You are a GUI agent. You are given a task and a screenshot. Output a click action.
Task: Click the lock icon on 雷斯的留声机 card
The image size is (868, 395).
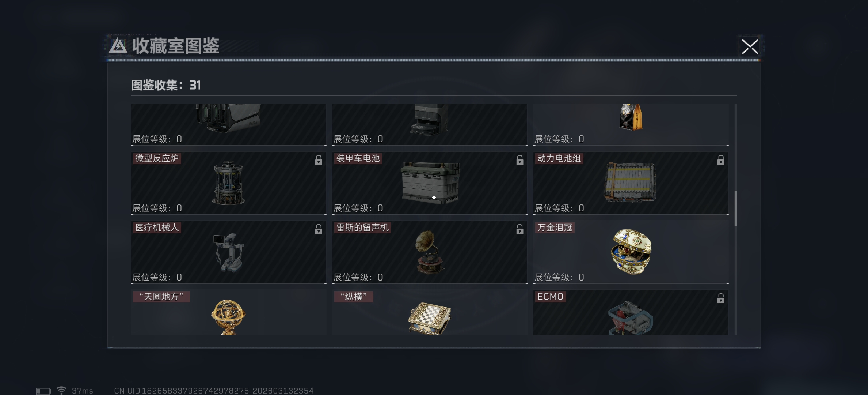pos(519,229)
